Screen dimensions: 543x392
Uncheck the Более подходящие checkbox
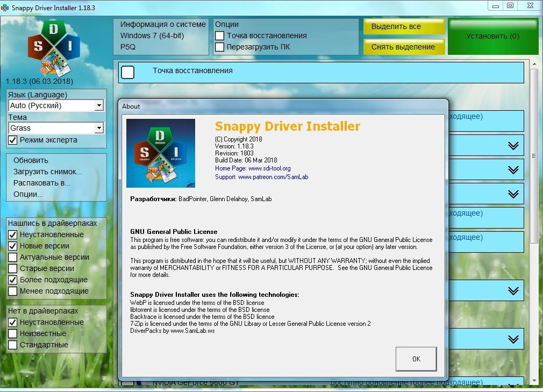(x=13, y=280)
